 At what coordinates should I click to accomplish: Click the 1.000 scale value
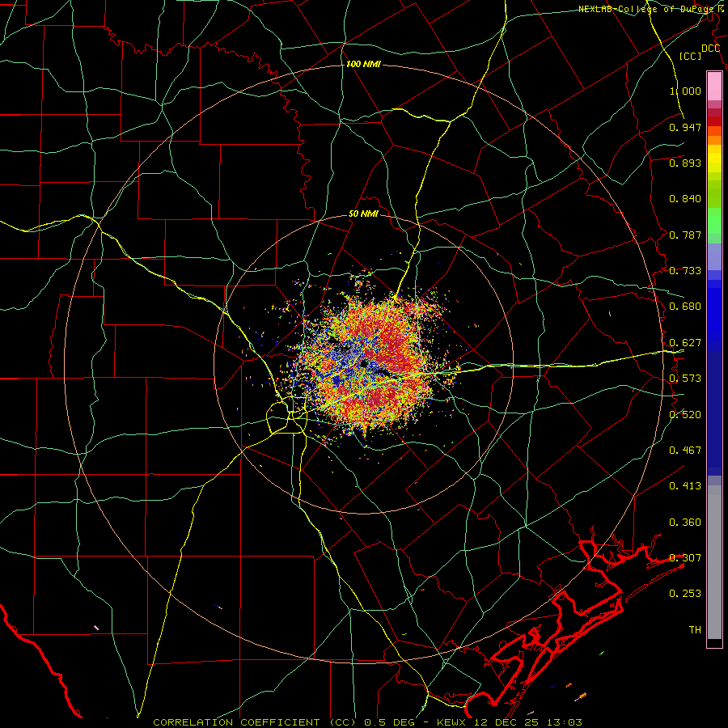685,91
